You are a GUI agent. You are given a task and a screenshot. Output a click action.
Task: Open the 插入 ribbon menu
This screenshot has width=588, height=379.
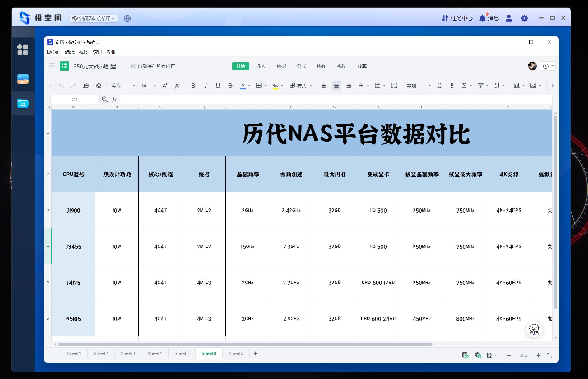(261, 66)
